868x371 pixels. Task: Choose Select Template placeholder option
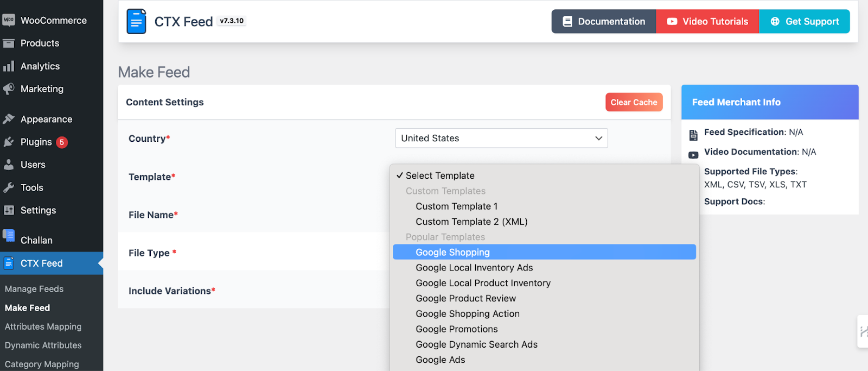(544, 175)
